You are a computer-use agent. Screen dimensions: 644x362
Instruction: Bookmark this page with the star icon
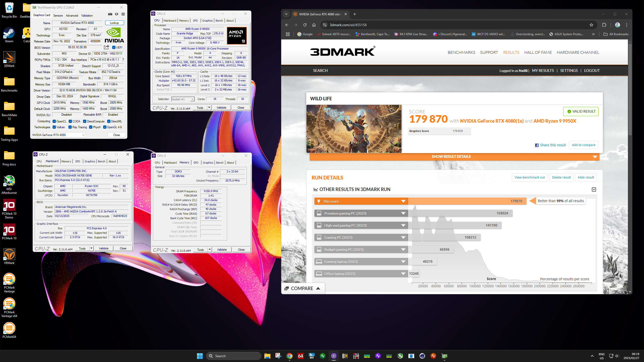coord(591,25)
